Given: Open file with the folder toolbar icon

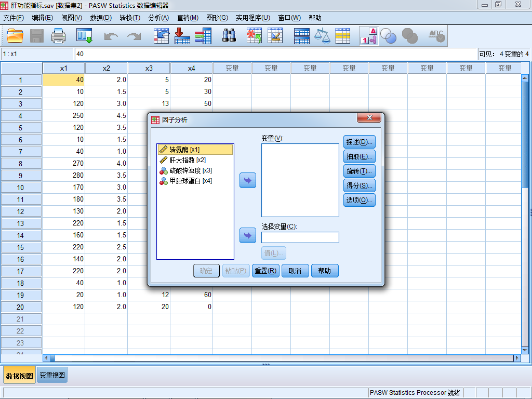Looking at the screenshot, I should pyautogui.click(x=15, y=36).
